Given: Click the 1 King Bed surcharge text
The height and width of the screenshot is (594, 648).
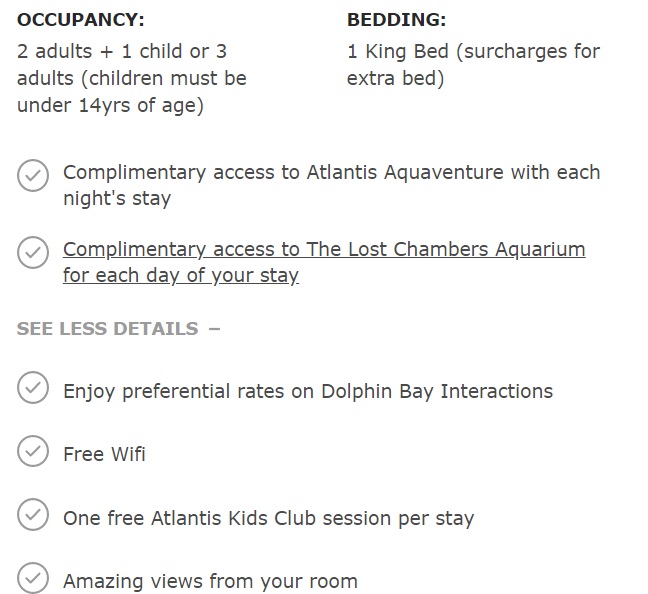Looking at the screenshot, I should 473,65.
